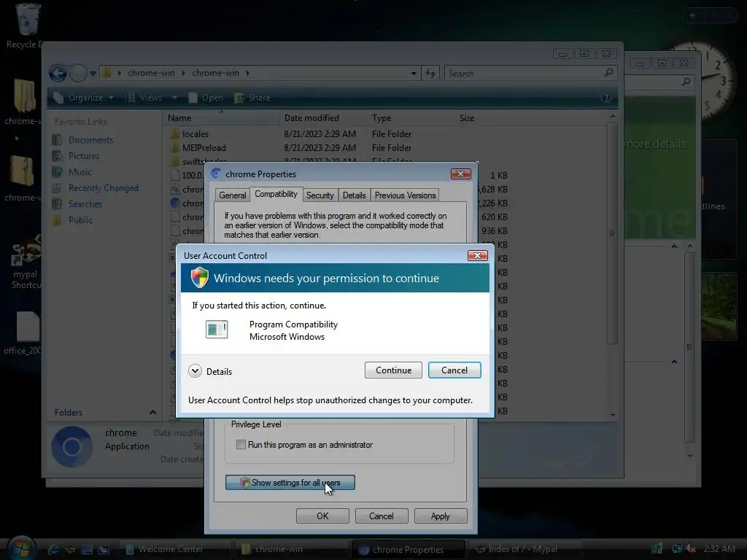The width and height of the screenshot is (747, 560).
Task: Select the Compatibility tab
Action: click(276, 194)
